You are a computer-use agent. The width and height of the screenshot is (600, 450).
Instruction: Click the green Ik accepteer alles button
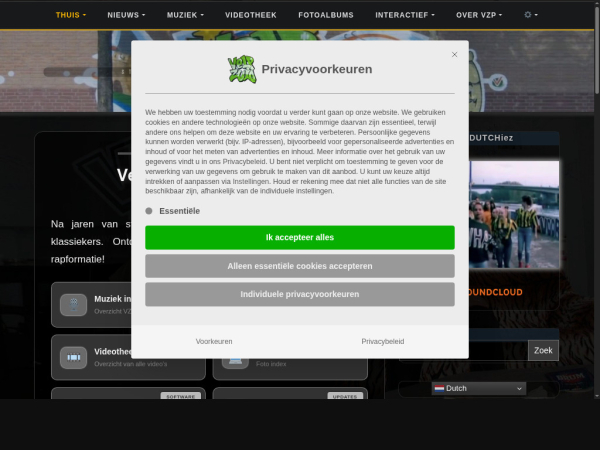(x=300, y=237)
